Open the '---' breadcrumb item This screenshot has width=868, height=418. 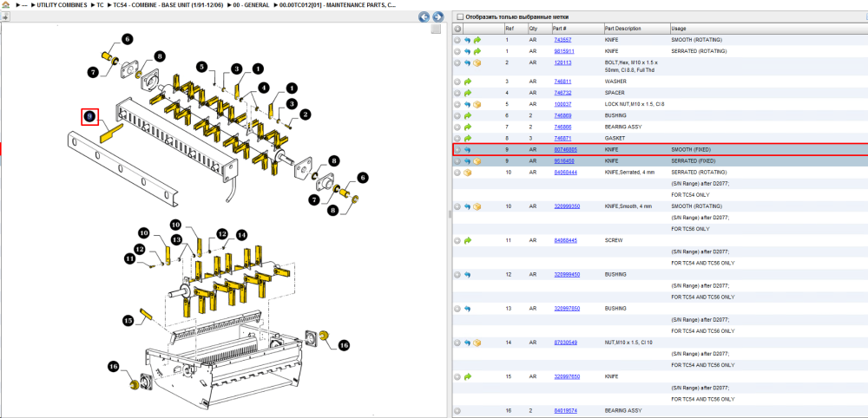(24, 5)
